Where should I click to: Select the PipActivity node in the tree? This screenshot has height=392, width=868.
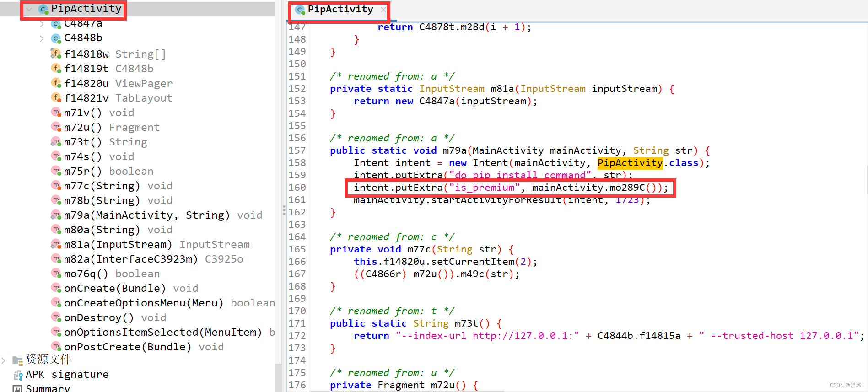pos(86,9)
